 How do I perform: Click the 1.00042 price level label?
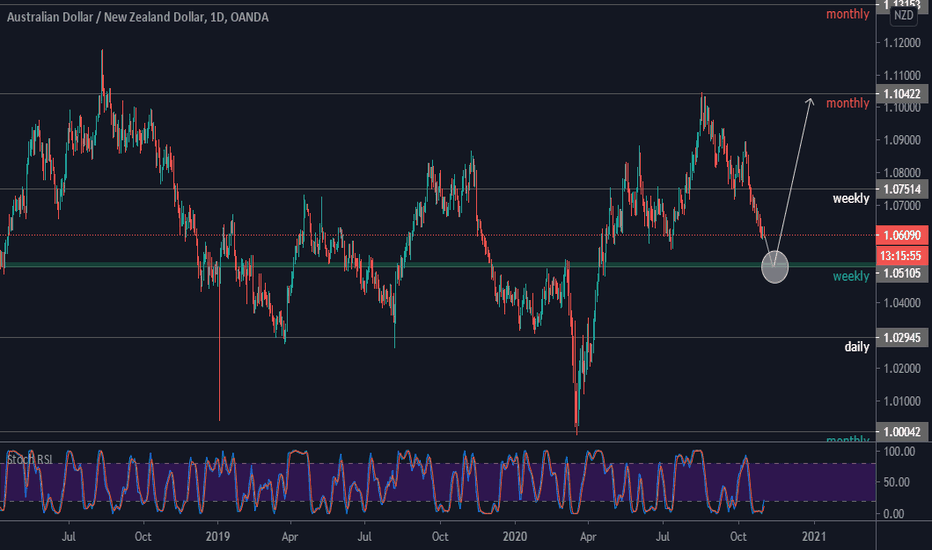(x=902, y=432)
